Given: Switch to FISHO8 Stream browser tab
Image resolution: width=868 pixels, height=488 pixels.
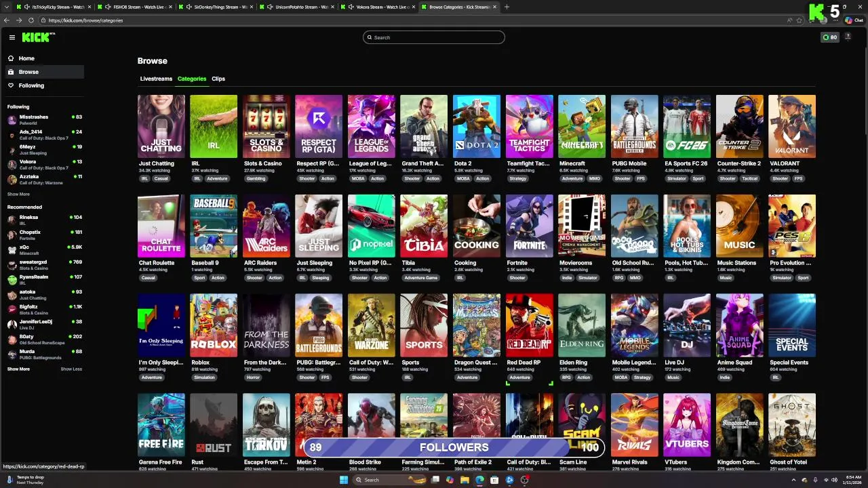Looking at the screenshot, I should pyautogui.click(x=136, y=7).
